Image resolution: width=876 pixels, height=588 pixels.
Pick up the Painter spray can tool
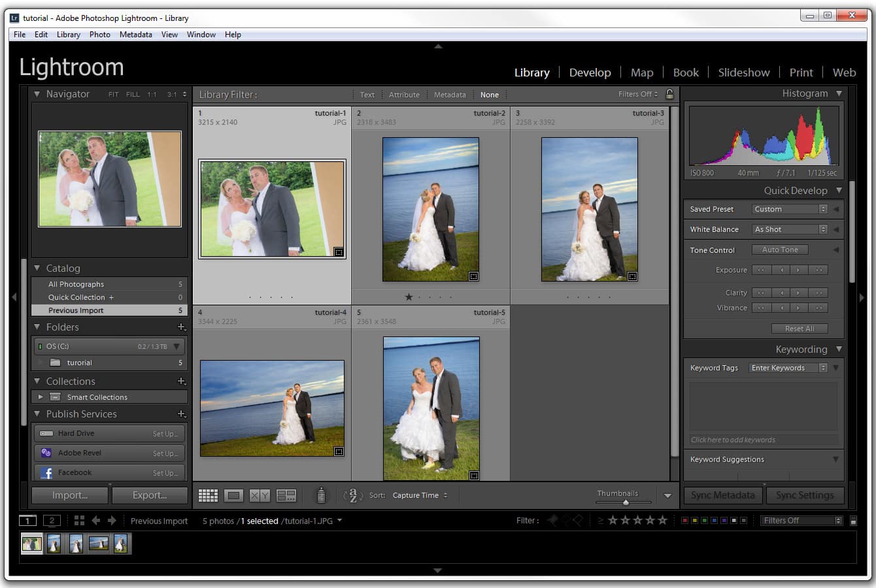320,495
